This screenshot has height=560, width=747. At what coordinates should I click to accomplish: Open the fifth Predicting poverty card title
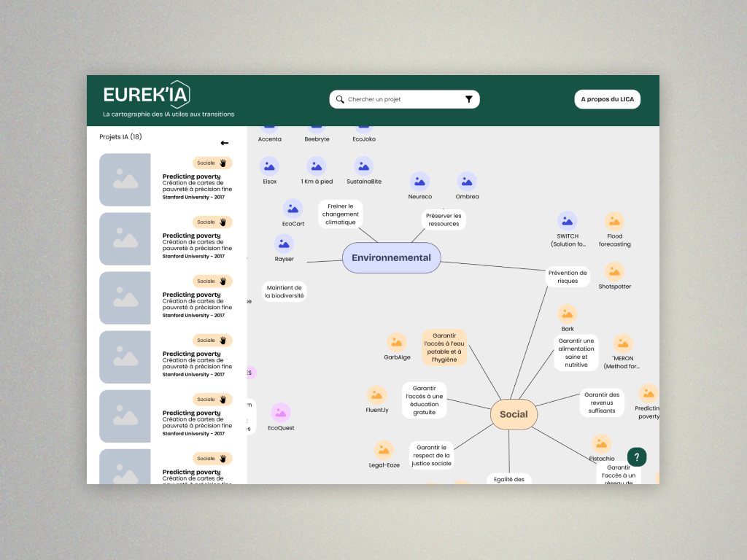click(192, 413)
